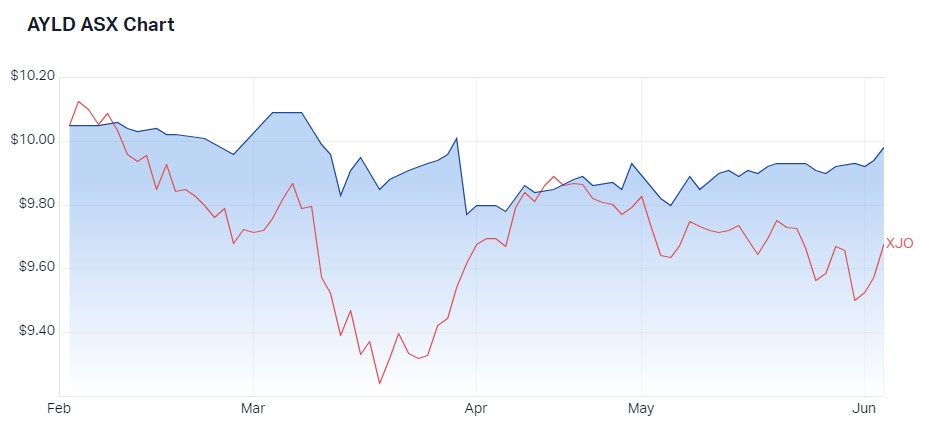Jump to the Mar axis label
Image resolution: width=925 pixels, height=436 pixels.
pyautogui.click(x=254, y=409)
